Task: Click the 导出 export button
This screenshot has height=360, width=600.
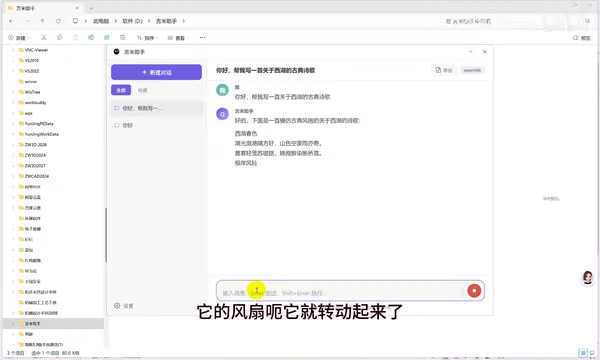Action: [x=444, y=70]
